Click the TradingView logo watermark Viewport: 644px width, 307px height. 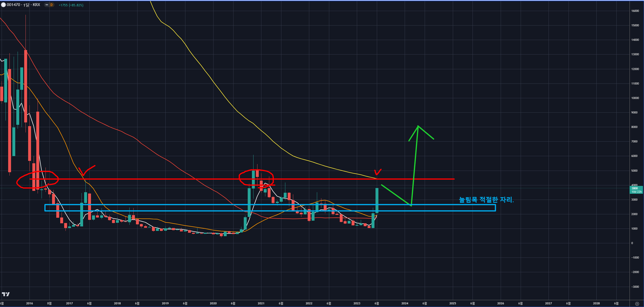pos(6,294)
